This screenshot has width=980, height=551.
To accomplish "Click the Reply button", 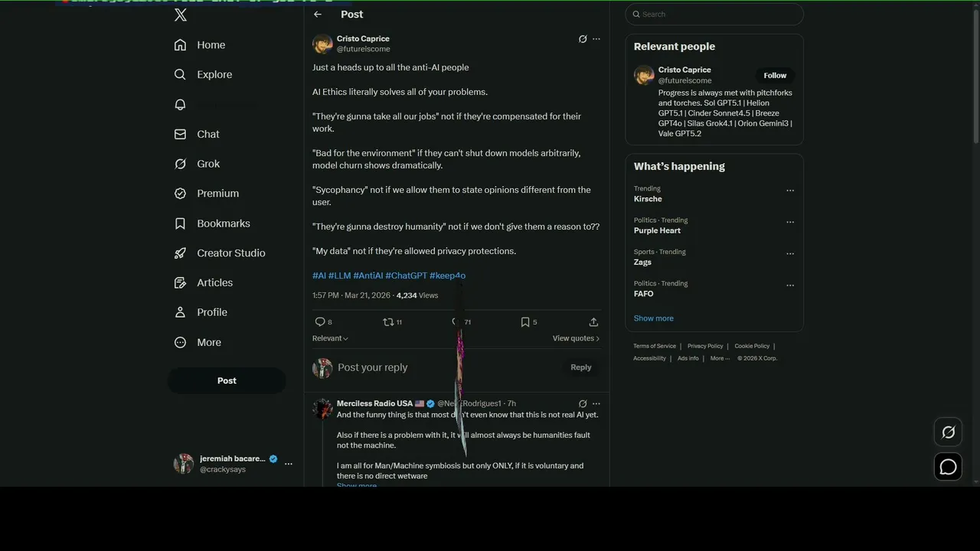I will 581,367.
